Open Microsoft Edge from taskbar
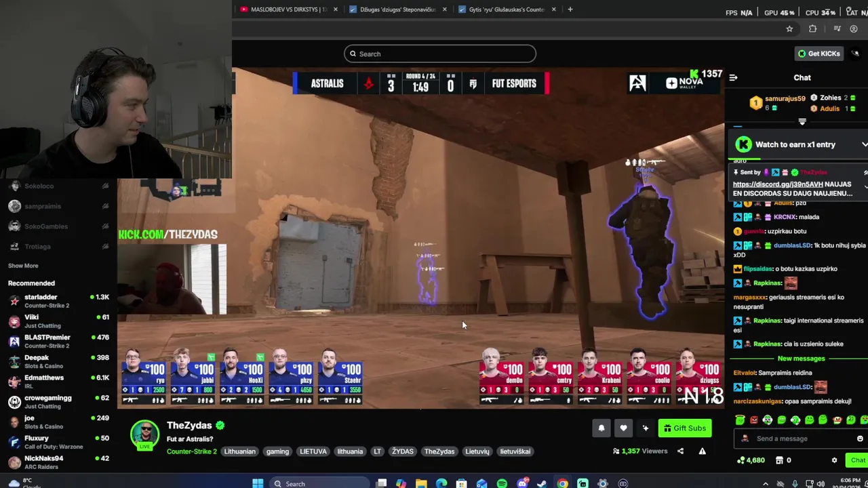This screenshot has height=488, width=868. (441, 483)
